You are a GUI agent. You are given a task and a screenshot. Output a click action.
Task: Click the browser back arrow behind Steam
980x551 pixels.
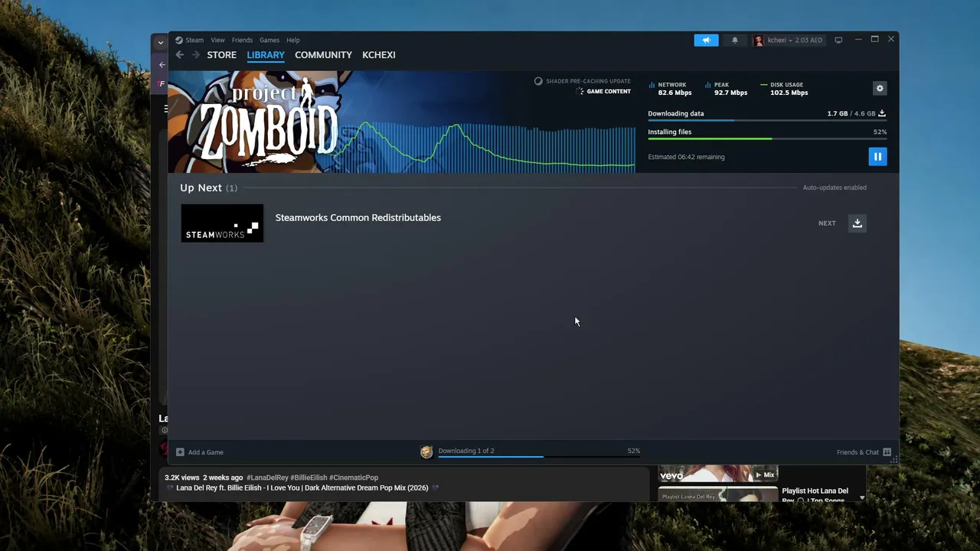point(162,65)
